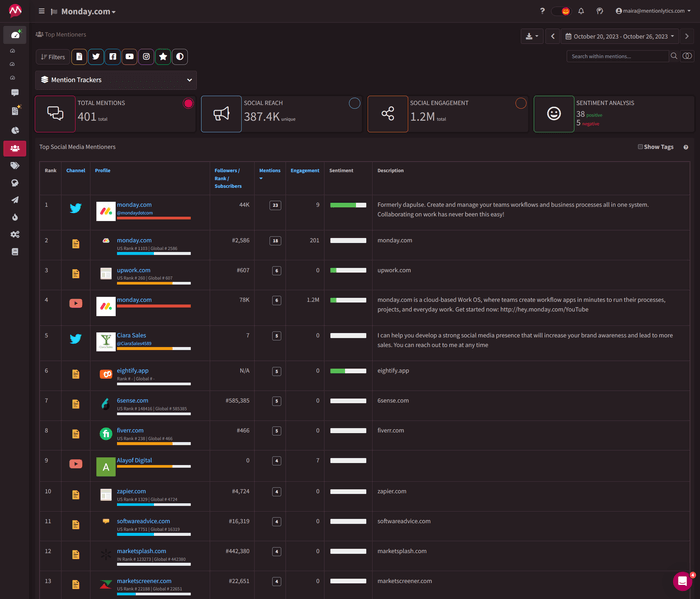Open the help question mark icon
The width and height of the screenshot is (700, 599).
click(542, 11)
